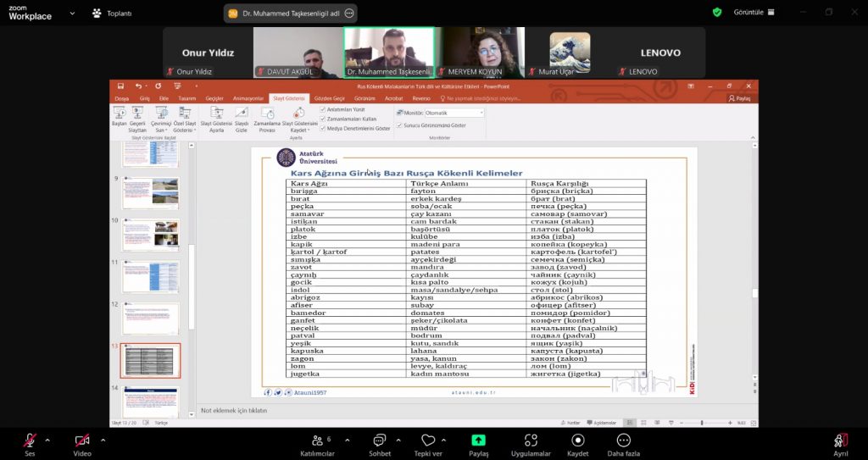The image size is (868, 460).
Task: Open Toplantı meeting info button
Action: 113,14
